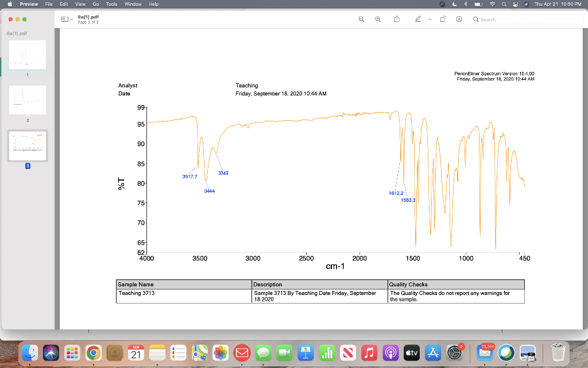The height and width of the screenshot is (368, 588).
Task: Open Siri from the Dock
Action: (x=51, y=352)
